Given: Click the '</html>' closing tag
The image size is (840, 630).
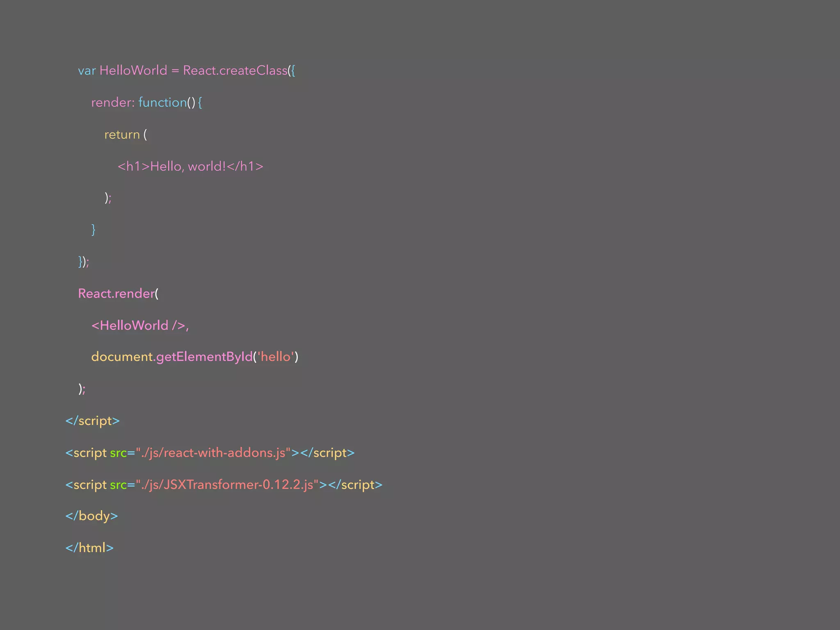Looking at the screenshot, I should [89, 548].
